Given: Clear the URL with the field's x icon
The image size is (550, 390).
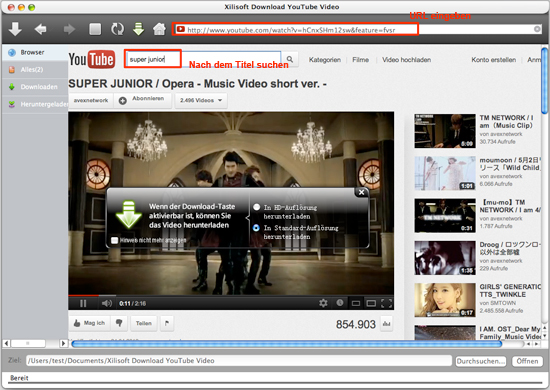Looking at the screenshot, I should pyautogui.click(x=537, y=29).
